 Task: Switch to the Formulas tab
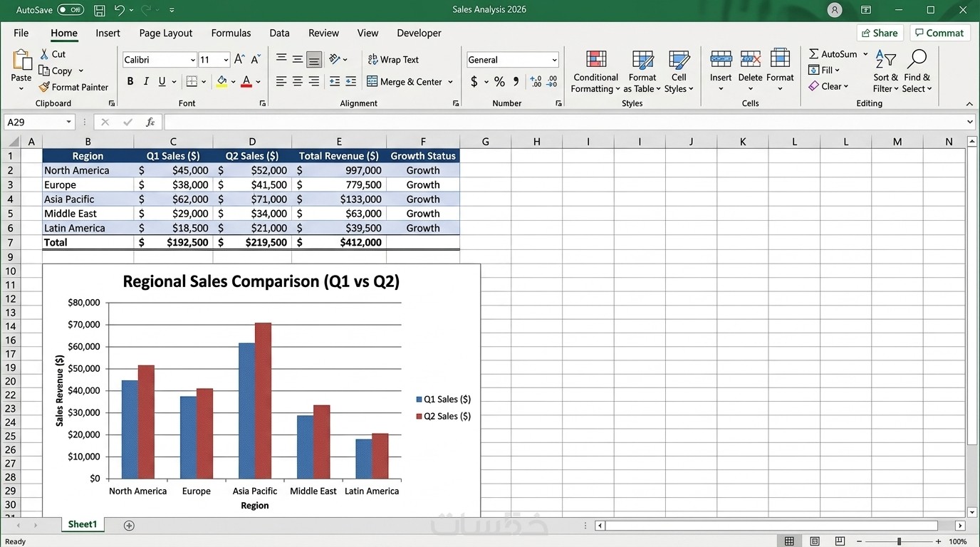tap(231, 33)
